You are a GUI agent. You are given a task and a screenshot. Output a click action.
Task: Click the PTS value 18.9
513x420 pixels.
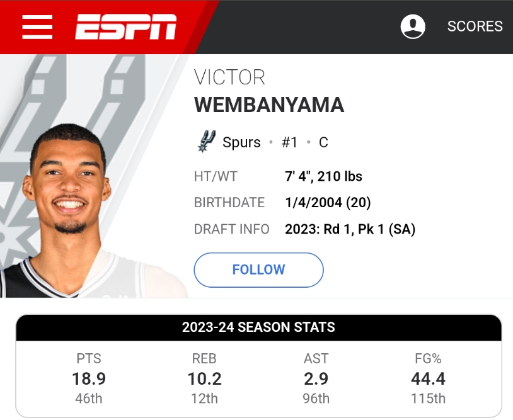(x=89, y=378)
